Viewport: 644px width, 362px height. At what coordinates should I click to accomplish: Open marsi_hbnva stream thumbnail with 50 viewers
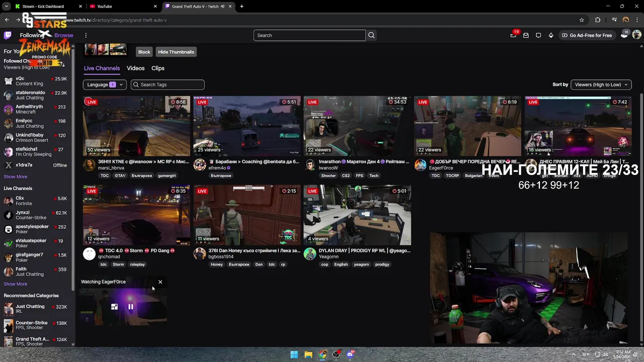137,126
